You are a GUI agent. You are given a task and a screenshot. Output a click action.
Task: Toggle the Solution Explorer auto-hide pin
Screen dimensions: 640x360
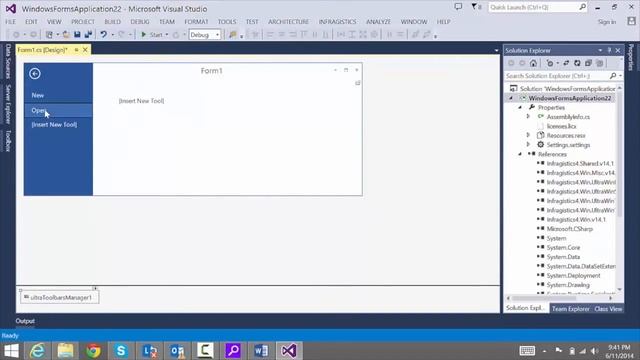pyautogui.click(x=609, y=50)
